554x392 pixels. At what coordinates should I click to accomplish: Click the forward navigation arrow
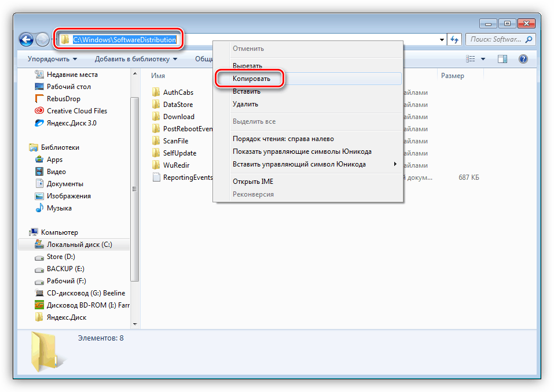click(42, 39)
